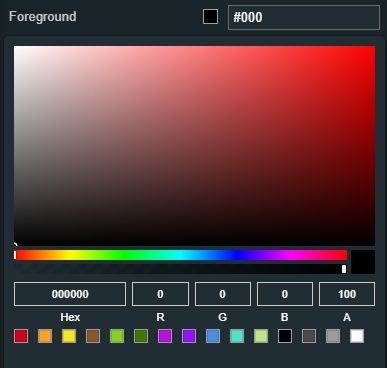This screenshot has height=368, width=387.
Task: Click the G channel value box
Action: 223,294
